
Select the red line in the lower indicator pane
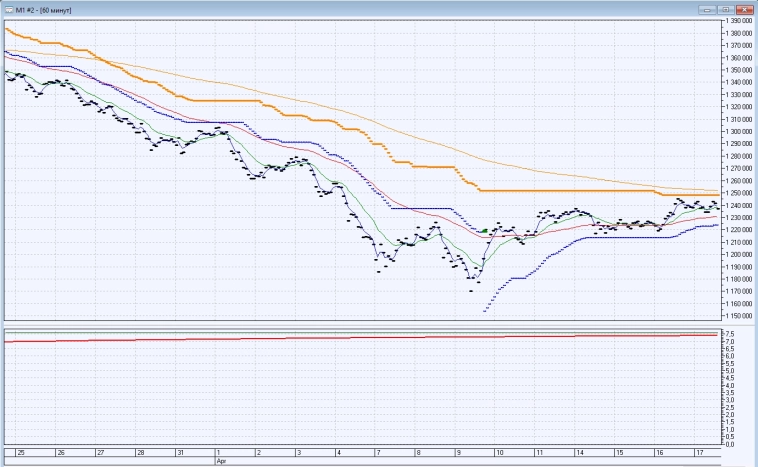click(360, 338)
